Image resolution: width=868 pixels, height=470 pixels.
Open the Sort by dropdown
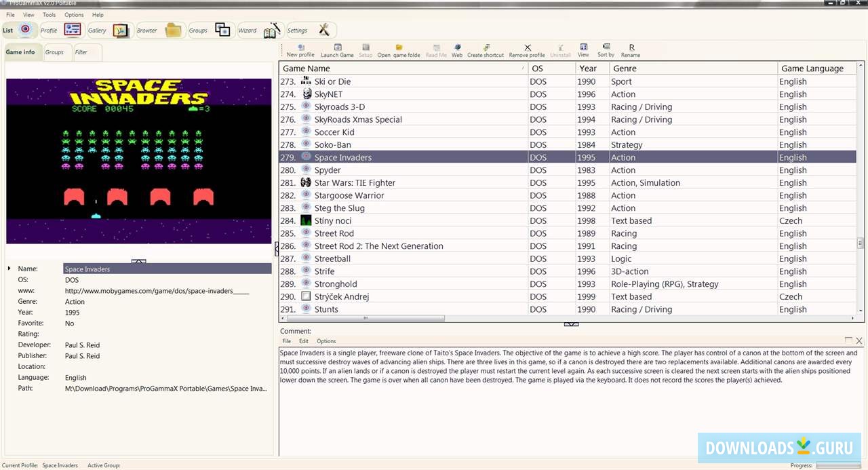point(606,47)
